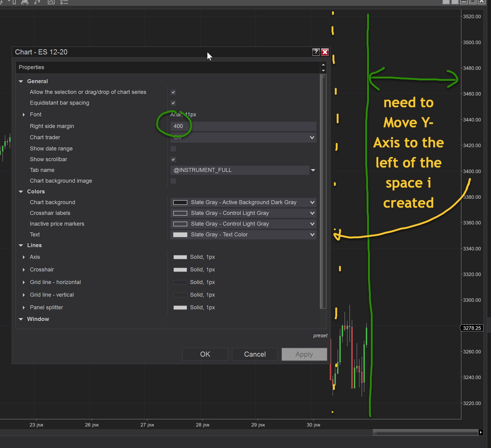Click the Strategies icon in chart toolbar
This screenshot has width=491, height=448.
coord(51,2)
